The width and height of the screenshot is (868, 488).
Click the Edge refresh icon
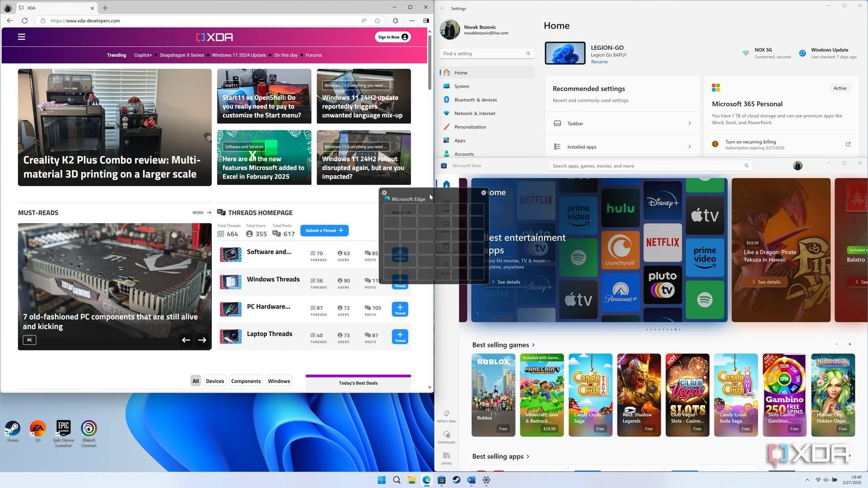[24, 20]
